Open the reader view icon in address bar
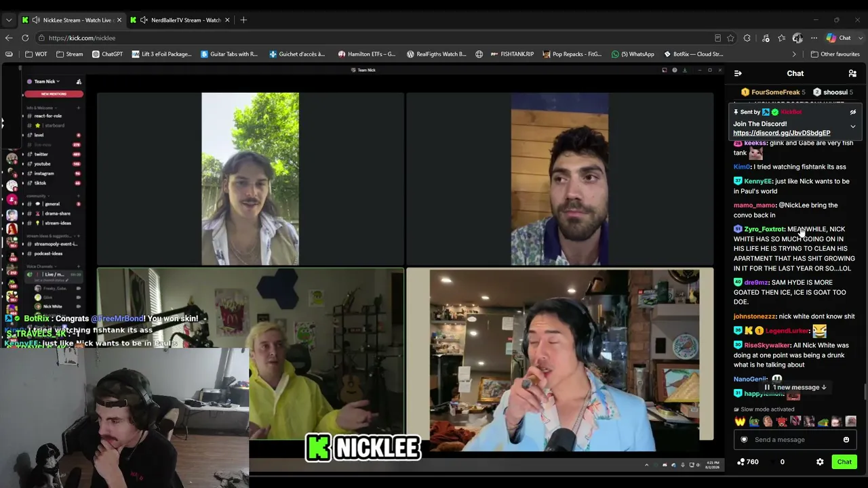This screenshot has height=488, width=868. point(717,38)
